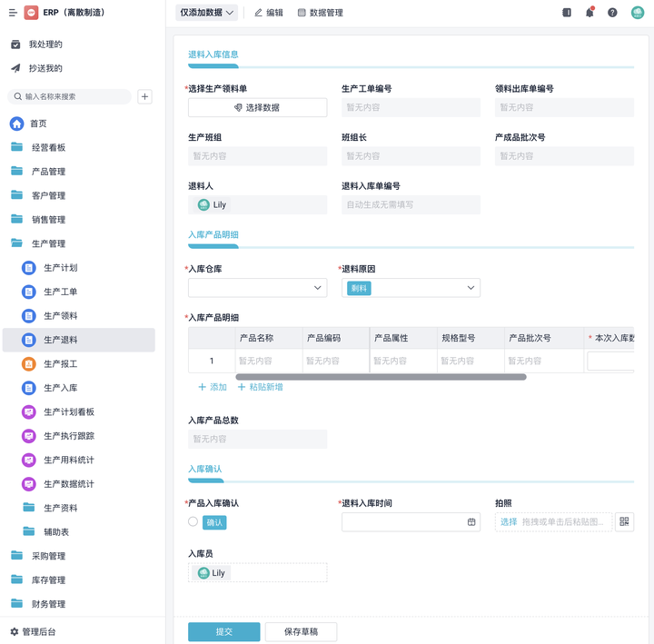Click the user avatar in top right
Viewport: 654px width, 644px height.
pyautogui.click(x=638, y=13)
